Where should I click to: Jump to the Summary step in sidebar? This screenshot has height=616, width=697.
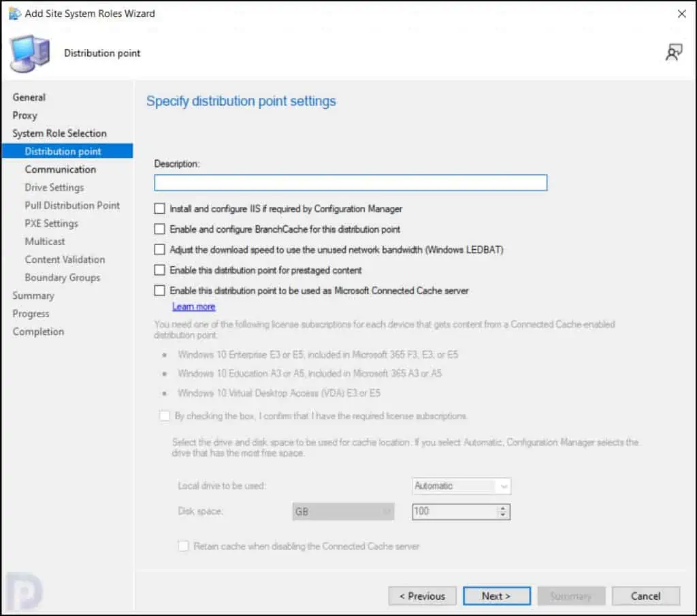click(x=33, y=295)
